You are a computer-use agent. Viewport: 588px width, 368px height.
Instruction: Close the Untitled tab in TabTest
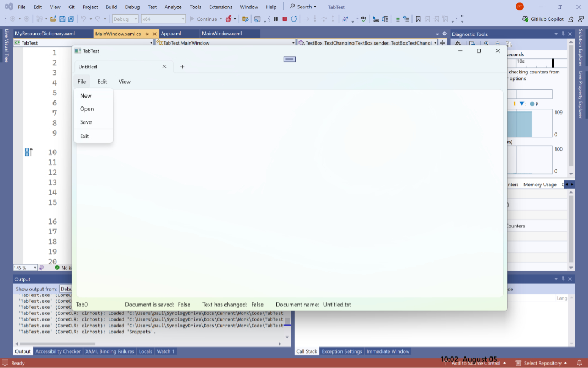pos(164,67)
